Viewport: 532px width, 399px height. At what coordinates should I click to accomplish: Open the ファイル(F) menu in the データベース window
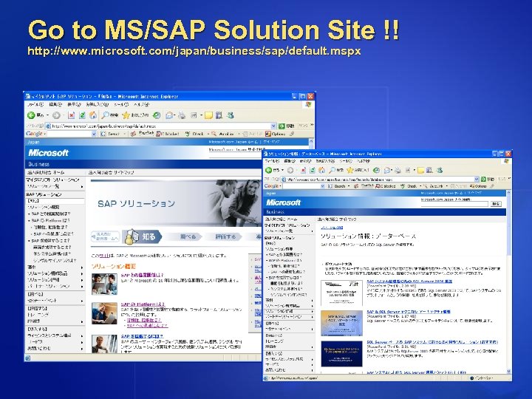click(x=272, y=161)
